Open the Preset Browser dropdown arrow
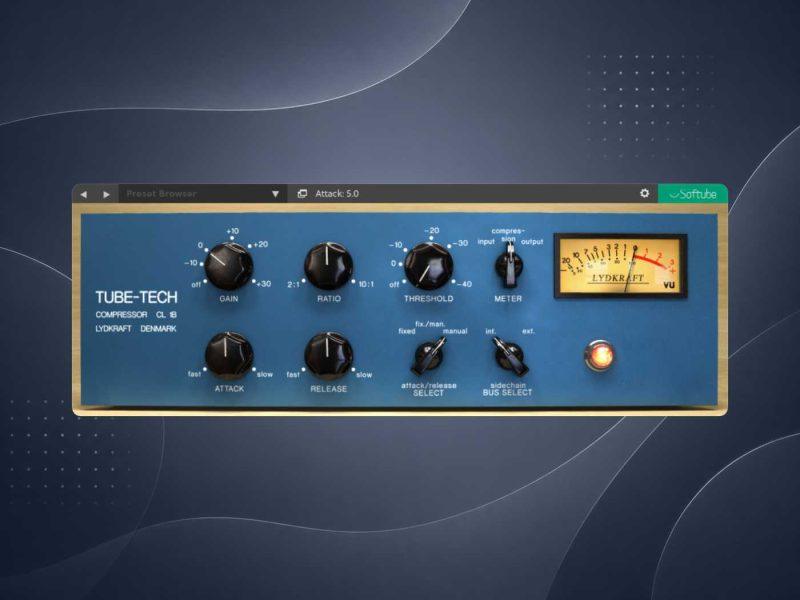This screenshot has height=600, width=800. tap(275, 194)
